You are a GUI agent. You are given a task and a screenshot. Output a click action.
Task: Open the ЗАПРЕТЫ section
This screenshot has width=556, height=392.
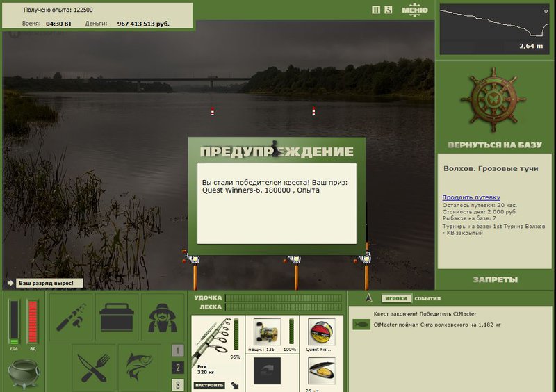tap(495, 279)
